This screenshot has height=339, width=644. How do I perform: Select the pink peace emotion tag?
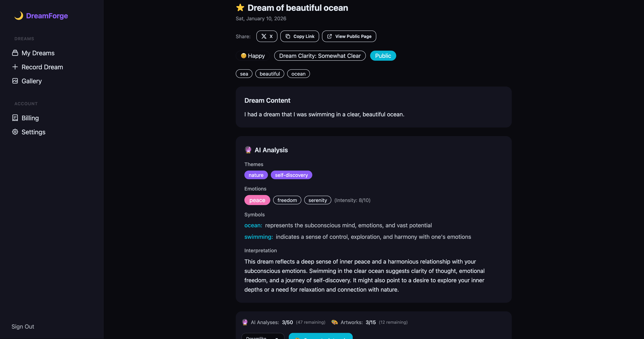257,200
